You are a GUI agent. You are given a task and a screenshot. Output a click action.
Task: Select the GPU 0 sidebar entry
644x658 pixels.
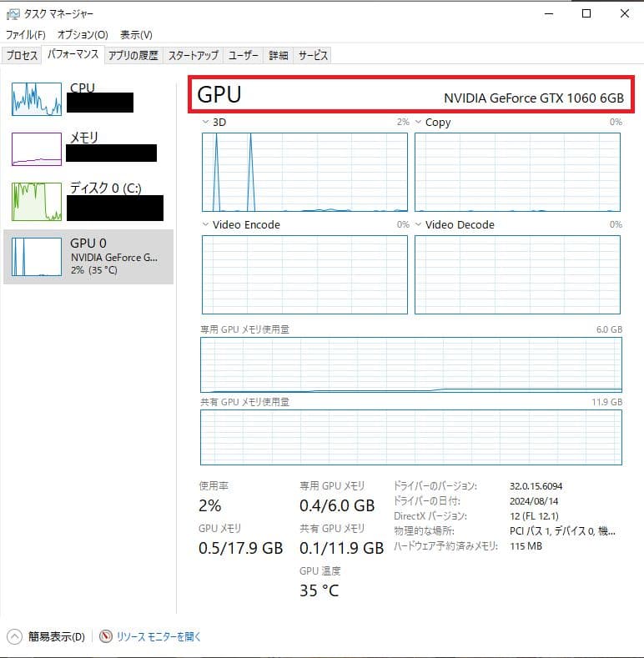[x=88, y=256]
